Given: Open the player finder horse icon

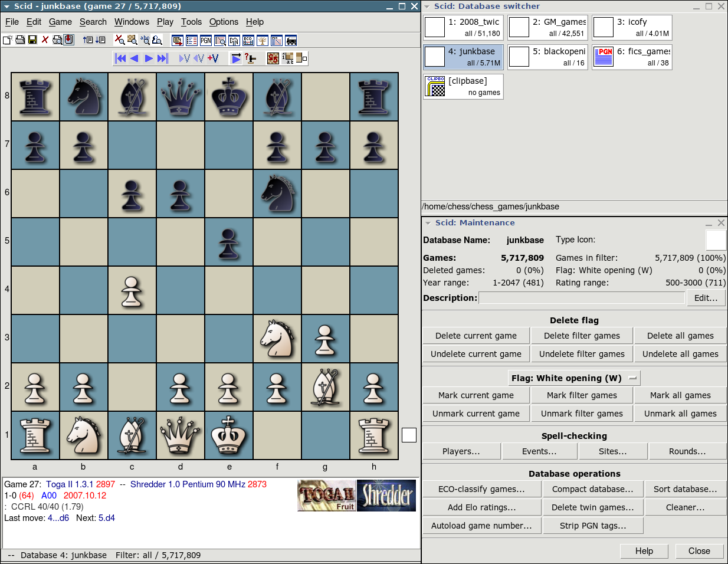Looking at the screenshot, I should [234, 41].
